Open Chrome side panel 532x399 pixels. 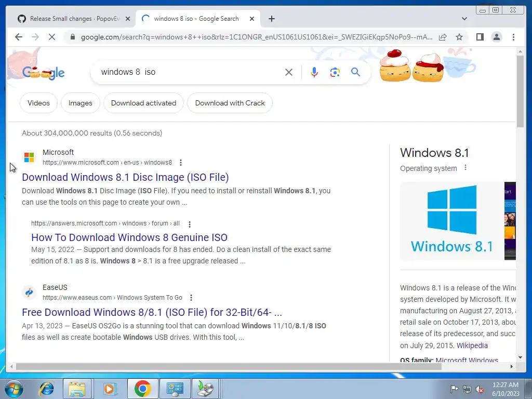(x=480, y=37)
